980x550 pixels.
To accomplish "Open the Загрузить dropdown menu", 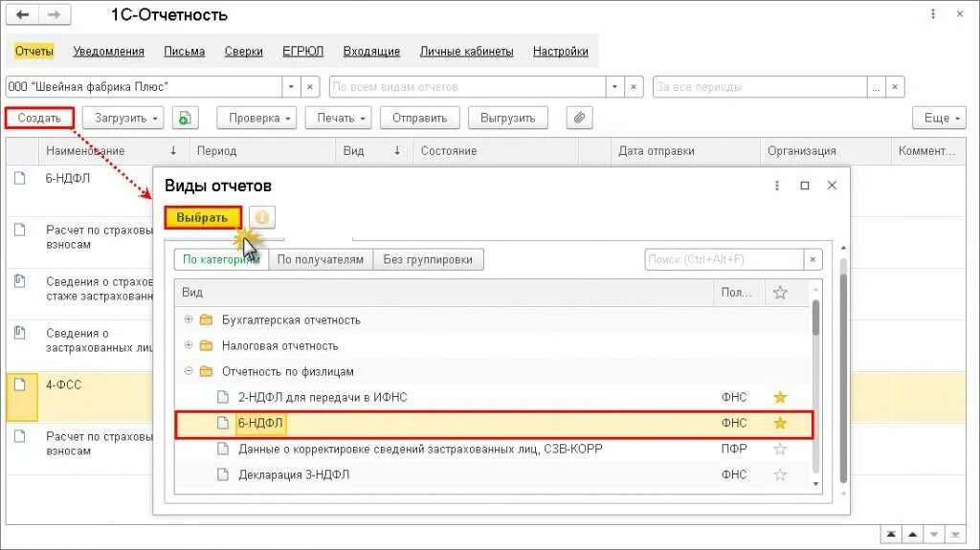I will (x=123, y=118).
